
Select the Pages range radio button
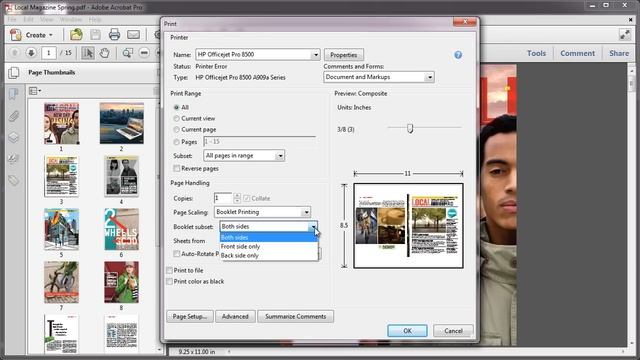click(x=176, y=142)
